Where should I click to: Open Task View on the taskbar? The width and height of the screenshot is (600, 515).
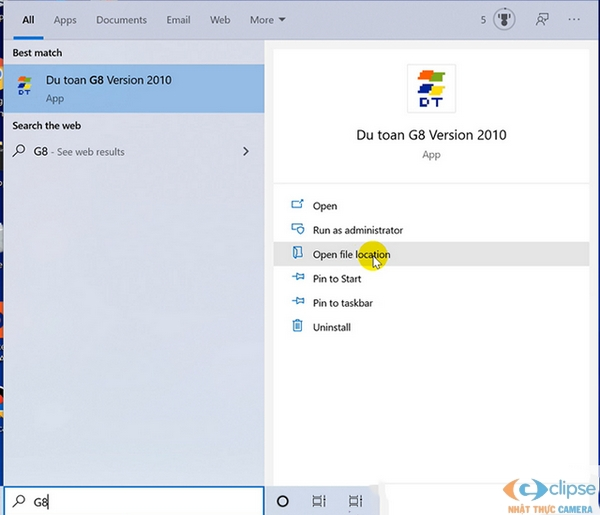pos(319,501)
